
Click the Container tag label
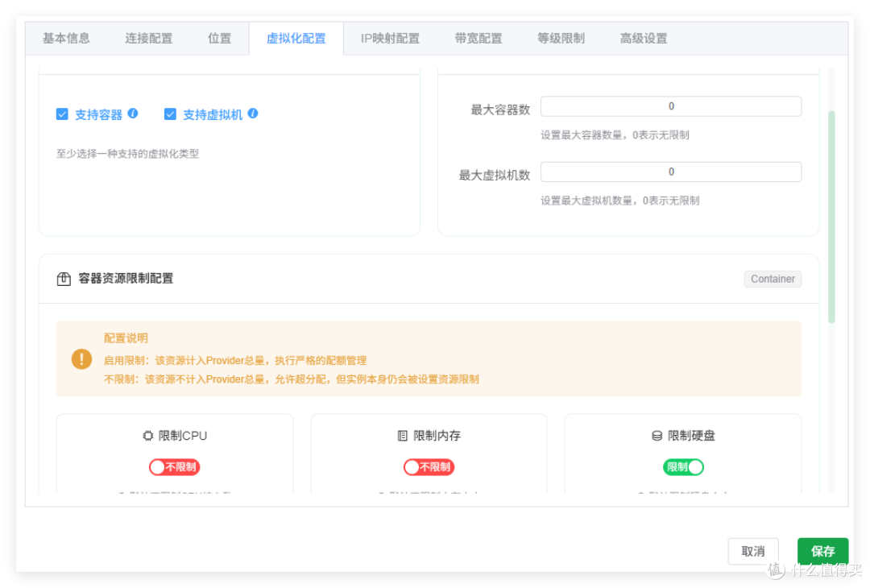[x=773, y=279]
